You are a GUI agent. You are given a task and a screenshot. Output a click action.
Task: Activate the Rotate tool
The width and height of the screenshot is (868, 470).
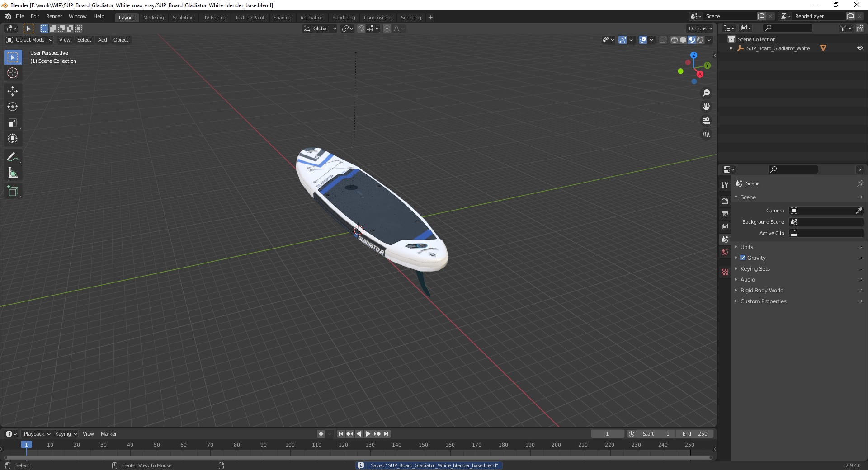point(13,107)
